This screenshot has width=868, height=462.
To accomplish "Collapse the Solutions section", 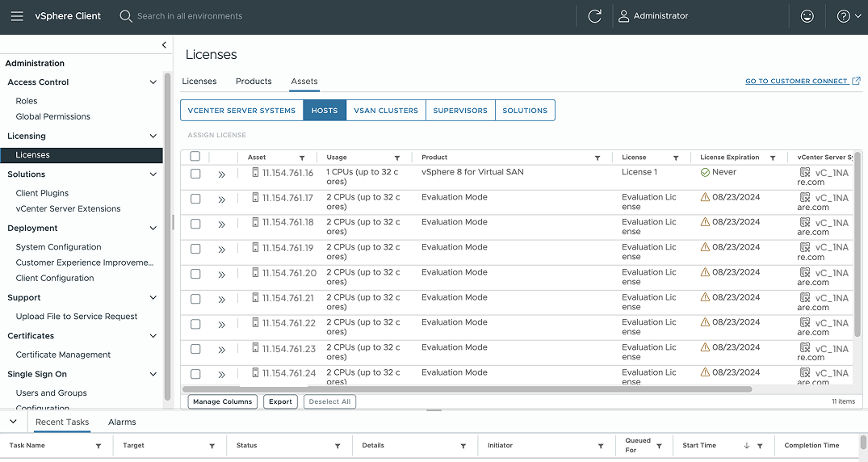I will (x=153, y=174).
